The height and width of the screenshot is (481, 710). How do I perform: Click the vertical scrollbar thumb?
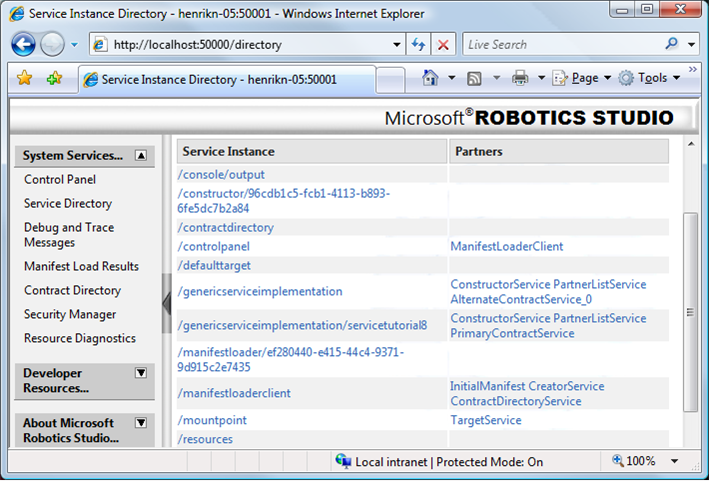690,310
